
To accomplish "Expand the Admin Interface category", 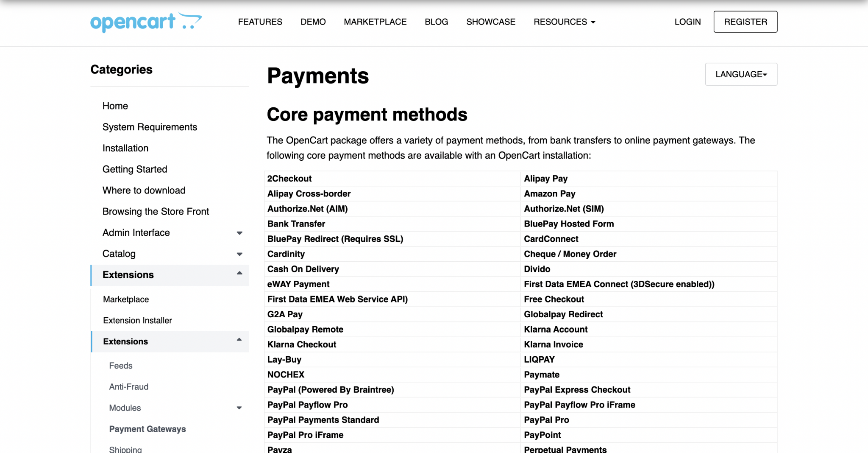I will tap(239, 233).
